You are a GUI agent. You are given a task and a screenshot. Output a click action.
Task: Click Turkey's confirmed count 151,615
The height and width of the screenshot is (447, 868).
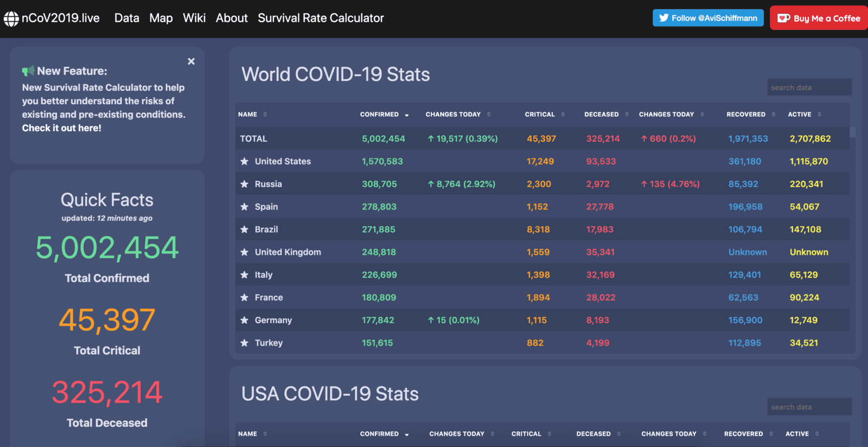tap(377, 343)
